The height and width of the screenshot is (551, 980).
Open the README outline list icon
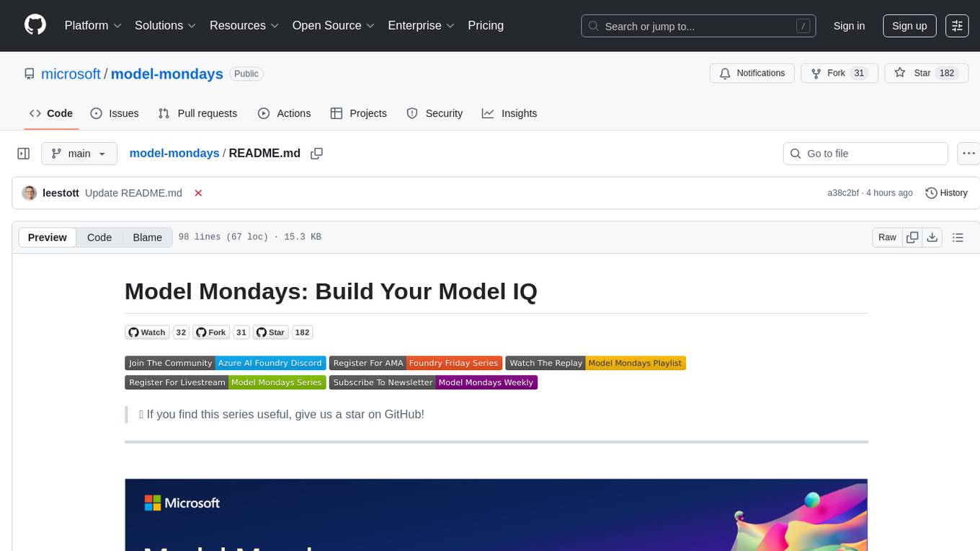point(958,237)
